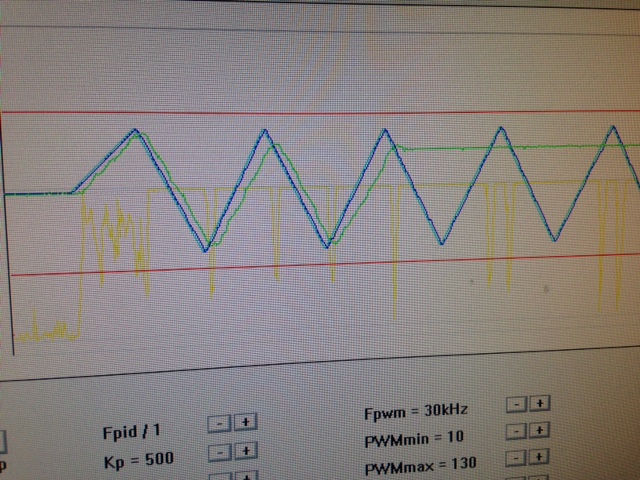Decrease PWMmax with minus button

click(x=516, y=458)
